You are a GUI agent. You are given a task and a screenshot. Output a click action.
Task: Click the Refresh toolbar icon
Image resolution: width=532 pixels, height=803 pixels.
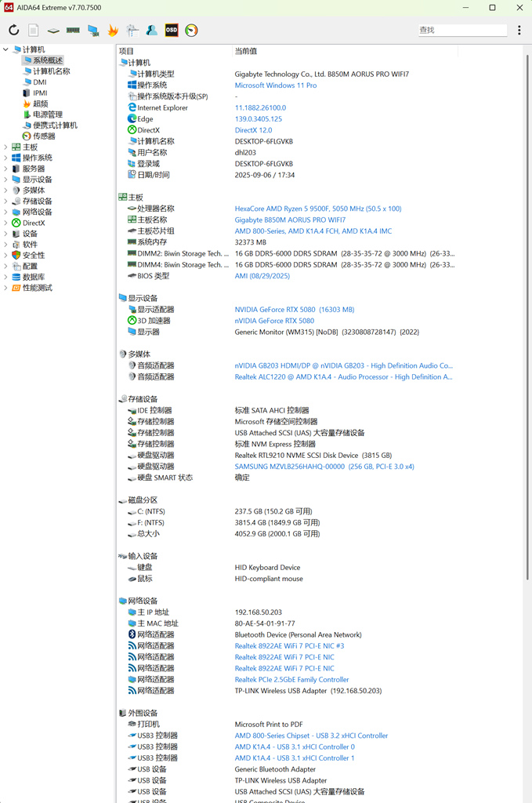pos(14,31)
